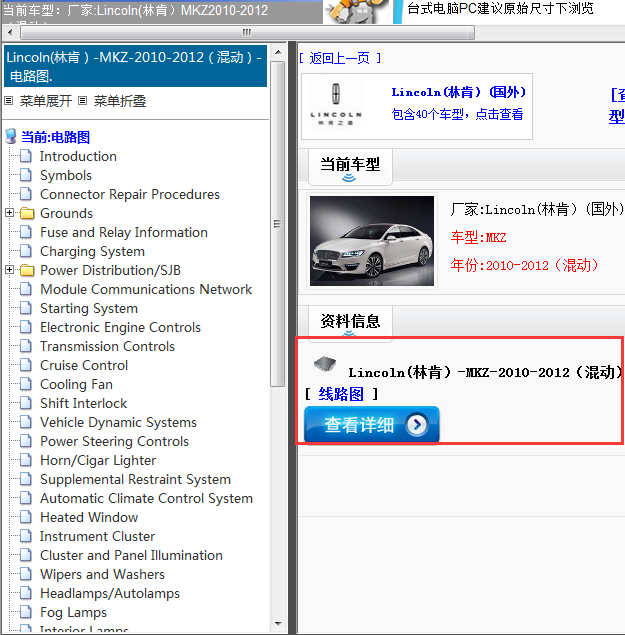The width and height of the screenshot is (625, 635).
Task: Select the Starting System diagram
Action: pyautogui.click(x=89, y=308)
